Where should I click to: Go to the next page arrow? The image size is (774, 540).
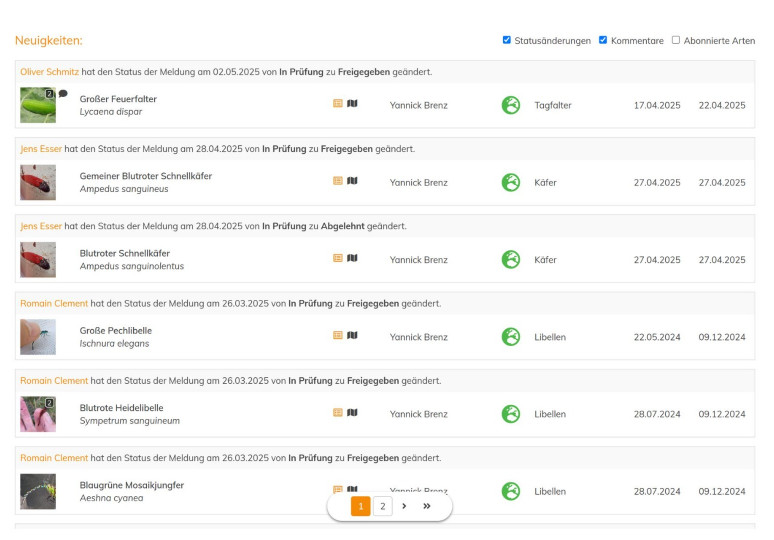pyautogui.click(x=404, y=506)
